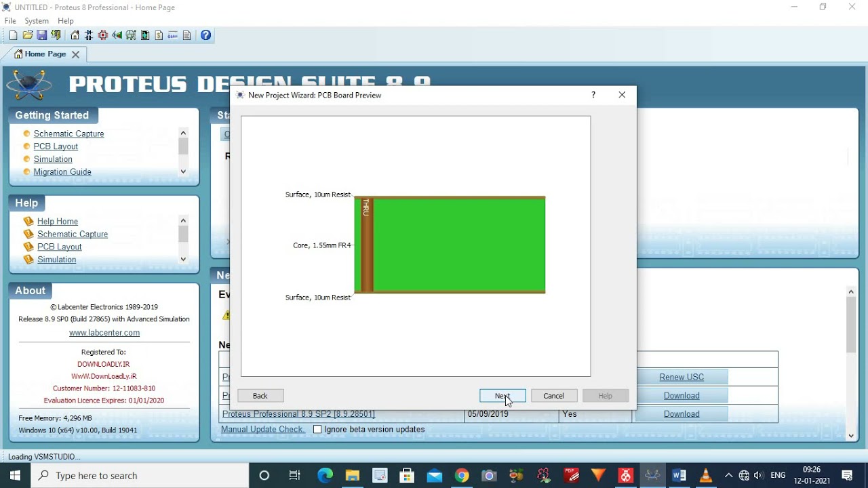
Task: Open Proteus Professional 8.9 SP2 link
Action: tap(298, 414)
